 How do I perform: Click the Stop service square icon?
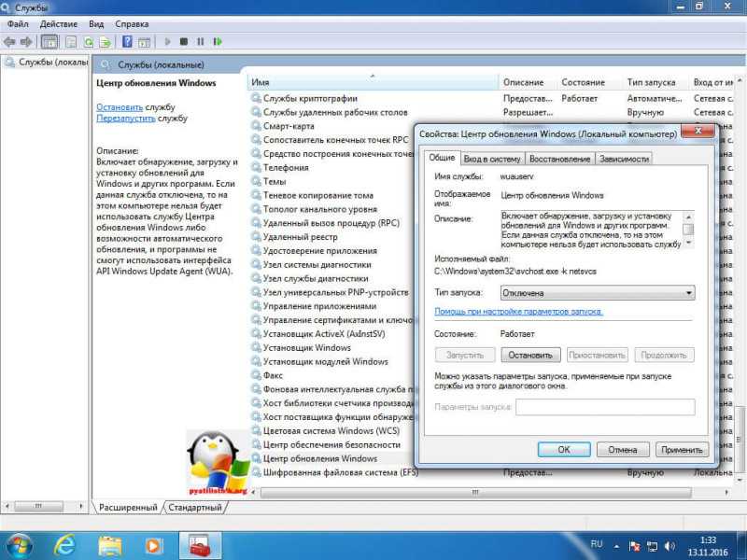[184, 42]
